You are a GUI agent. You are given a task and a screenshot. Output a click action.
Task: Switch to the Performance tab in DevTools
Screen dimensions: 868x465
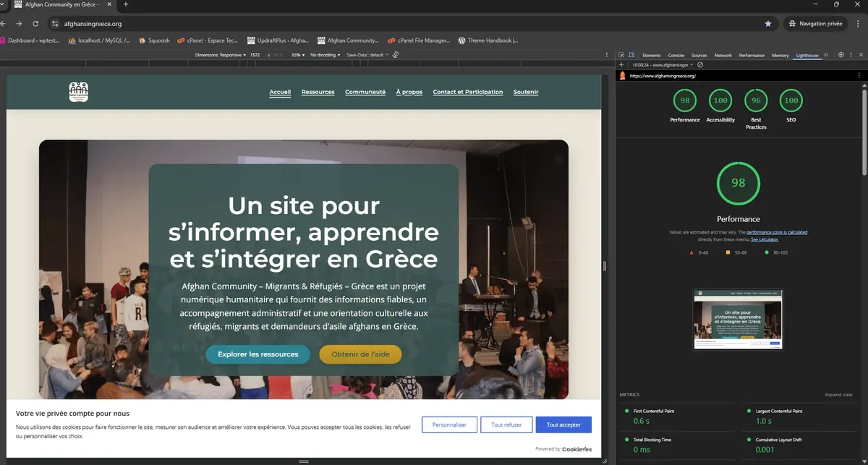click(752, 55)
